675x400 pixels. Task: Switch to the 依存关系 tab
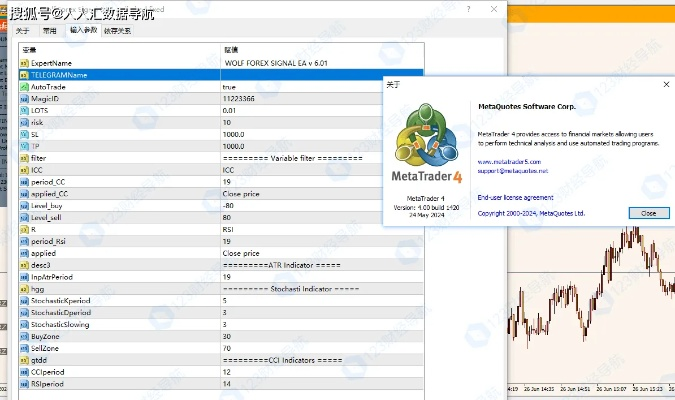pyautogui.click(x=117, y=30)
